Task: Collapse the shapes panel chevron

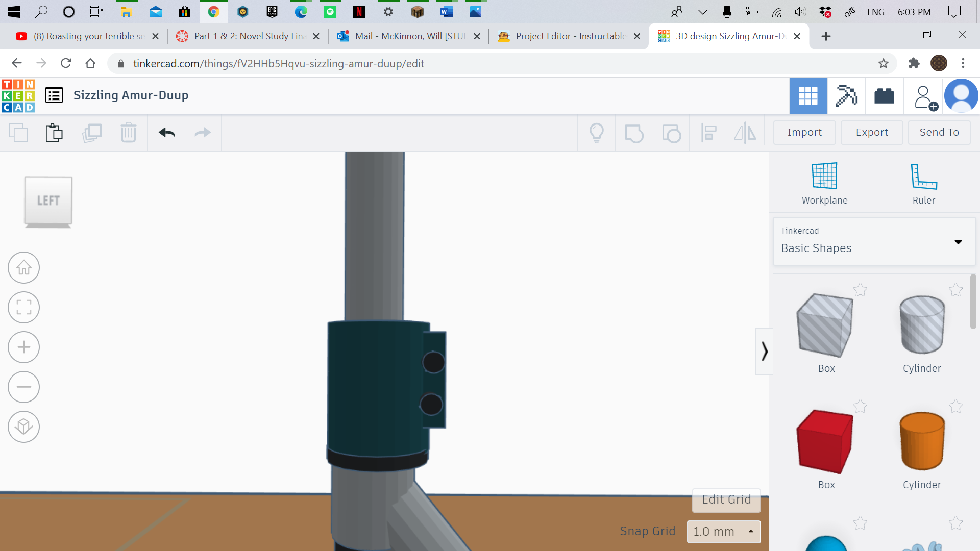Action: (x=764, y=352)
